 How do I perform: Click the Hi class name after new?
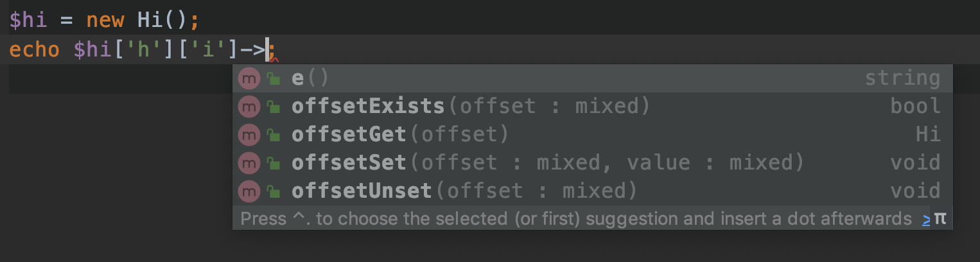pyautogui.click(x=150, y=20)
